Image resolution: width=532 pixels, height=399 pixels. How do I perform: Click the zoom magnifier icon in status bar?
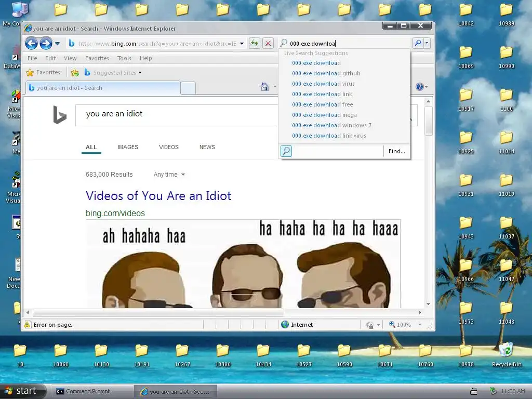(392, 324)
